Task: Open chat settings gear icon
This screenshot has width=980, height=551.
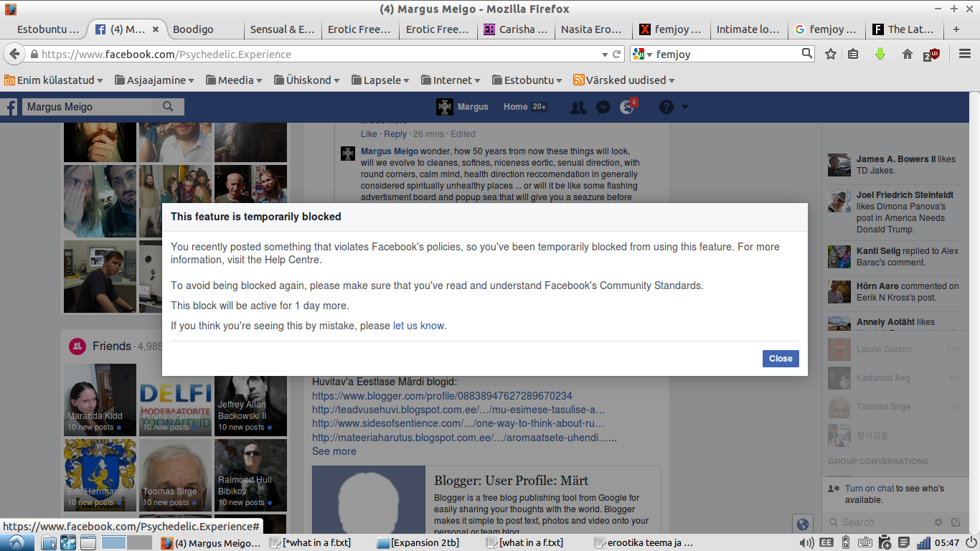Action: tap(938, 522)
